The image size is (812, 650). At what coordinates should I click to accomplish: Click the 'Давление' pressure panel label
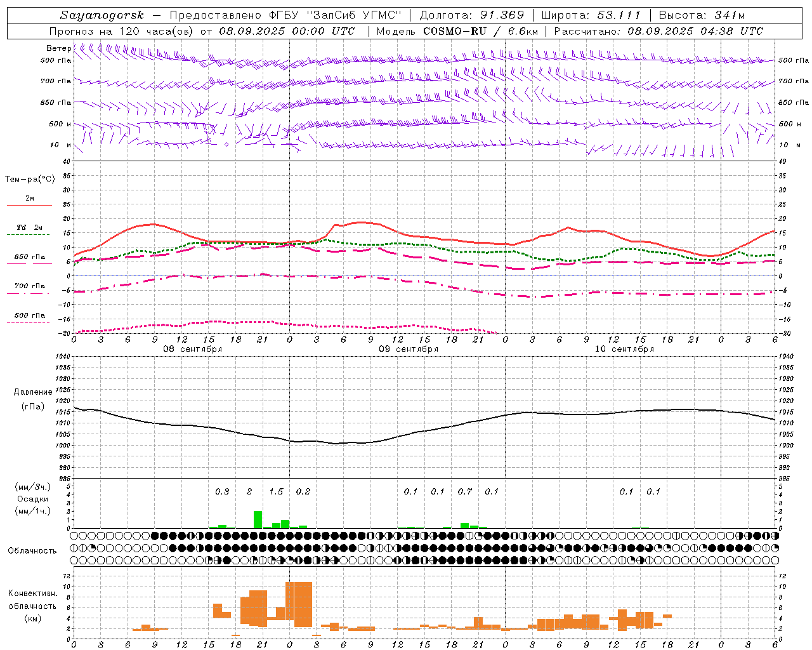[33, 392]
